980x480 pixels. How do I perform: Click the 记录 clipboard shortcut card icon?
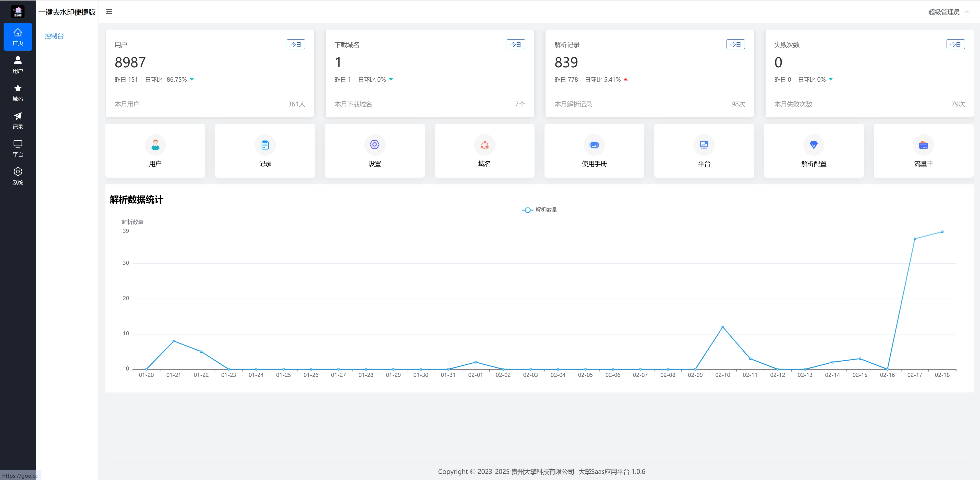265,145
